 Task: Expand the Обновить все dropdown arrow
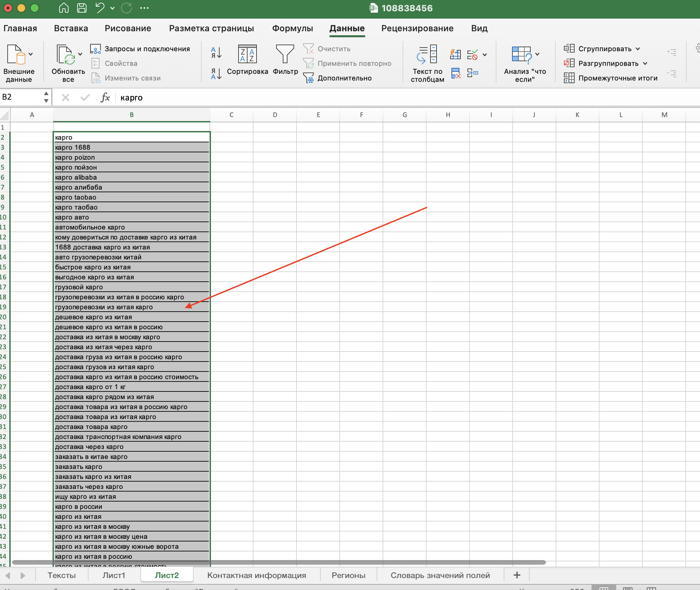click(x=80, y=54)
